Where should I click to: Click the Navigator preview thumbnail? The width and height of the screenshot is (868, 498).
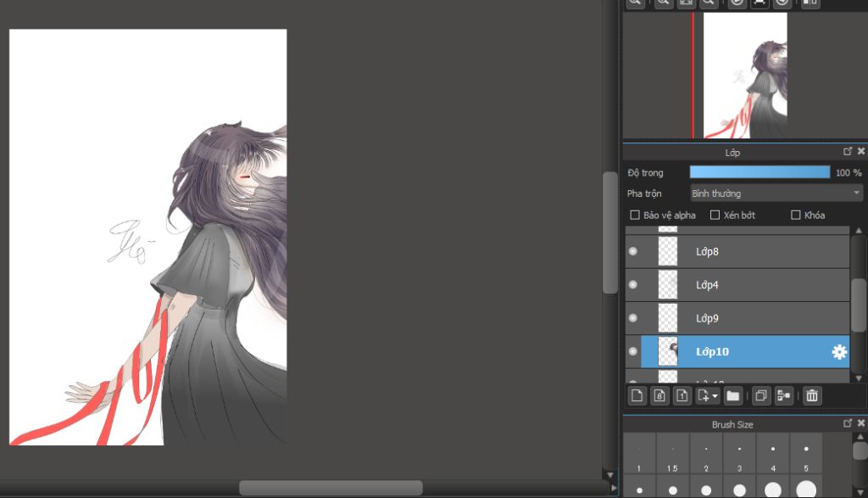[x=745, y=76]
